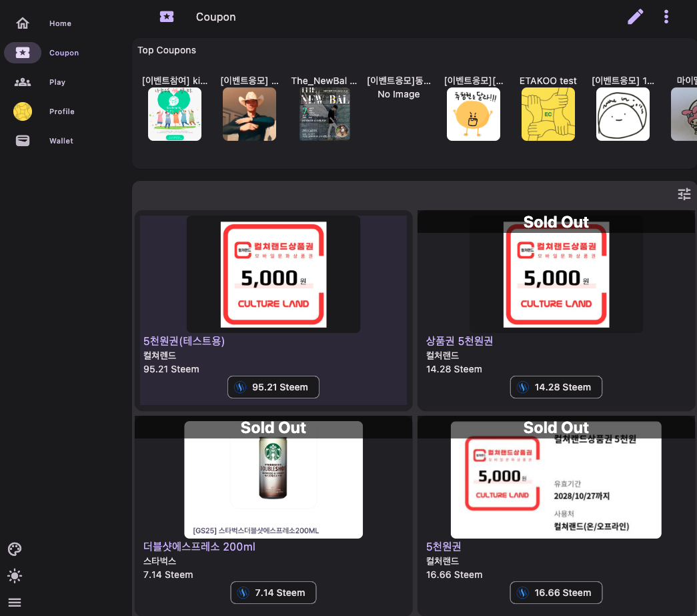Toggle the sun brightness mode icon
This screenshot has height=616, width=697.
click(15, 575)
